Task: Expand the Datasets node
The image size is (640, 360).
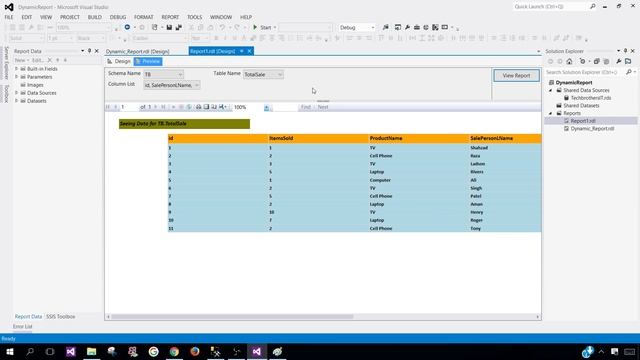Action: tap(17, 101)
